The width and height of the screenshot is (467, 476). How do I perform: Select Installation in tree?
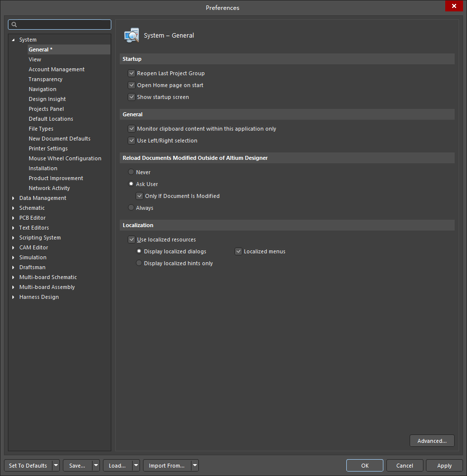point(43,169)
